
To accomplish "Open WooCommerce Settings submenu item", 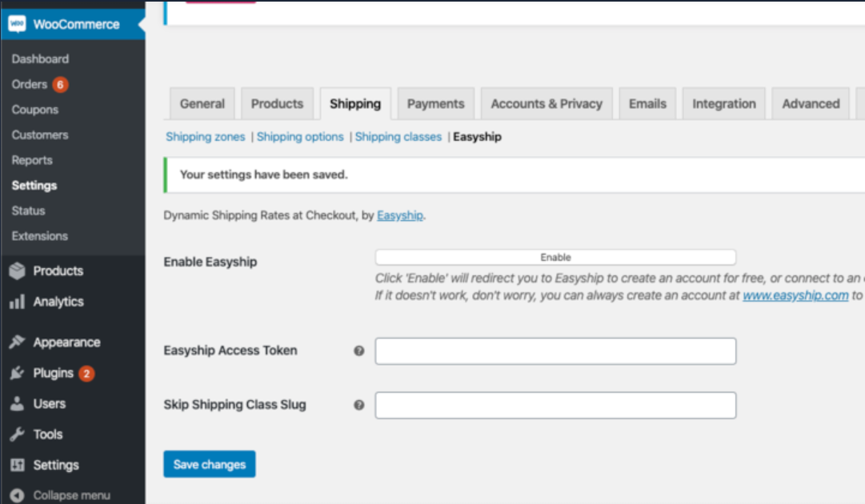I will 34,186.
